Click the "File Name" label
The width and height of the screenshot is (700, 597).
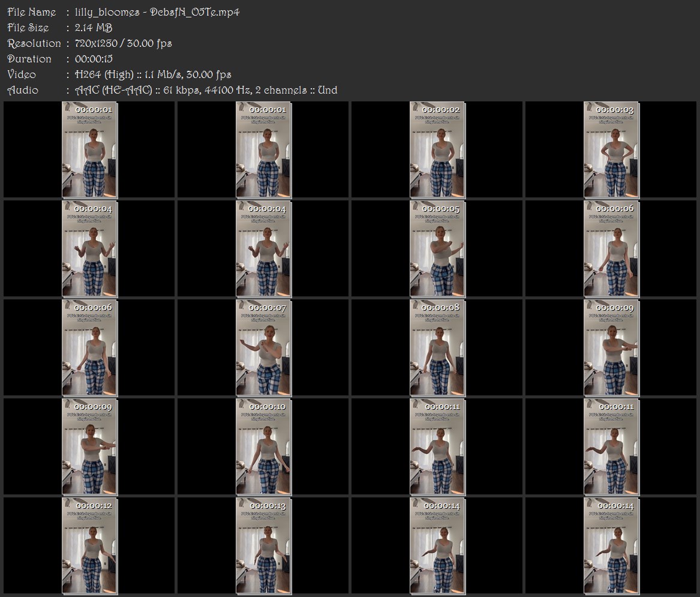click(32, 12)
